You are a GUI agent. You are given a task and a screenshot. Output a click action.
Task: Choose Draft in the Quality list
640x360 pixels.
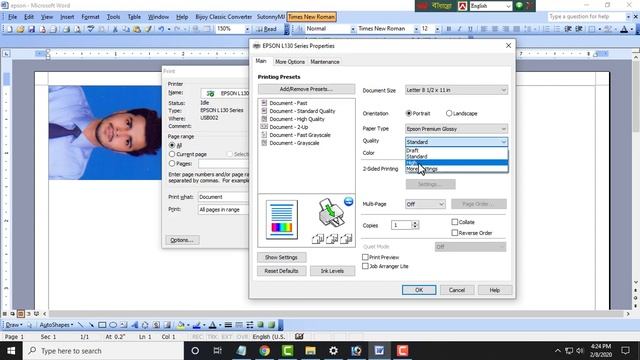click(456, 150)
